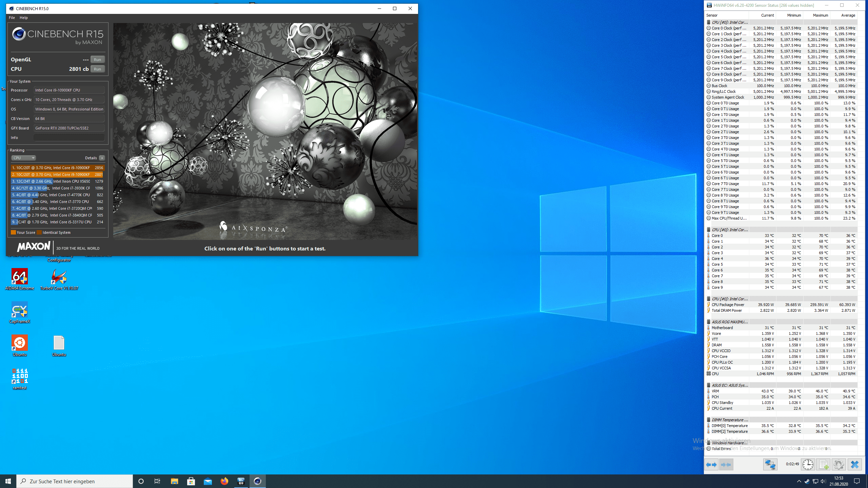Select Vcore sensor row in HWiNFO
868x488 pixels.
[x=781, y=333]
